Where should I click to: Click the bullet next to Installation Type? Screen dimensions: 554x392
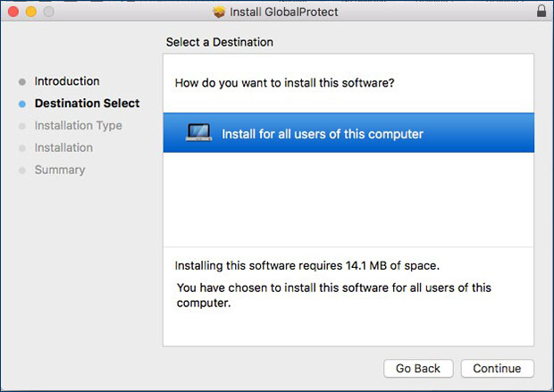(22, 126)
